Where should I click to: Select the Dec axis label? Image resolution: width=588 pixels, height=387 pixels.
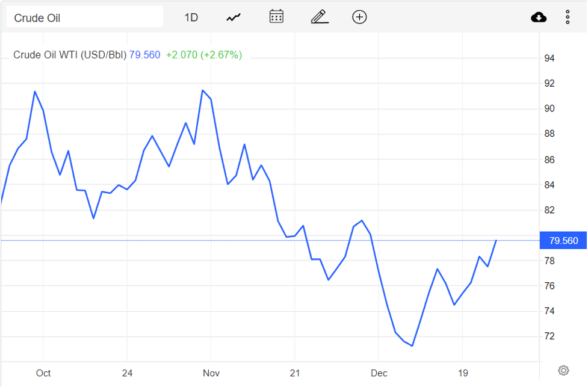tap(379, 373)
